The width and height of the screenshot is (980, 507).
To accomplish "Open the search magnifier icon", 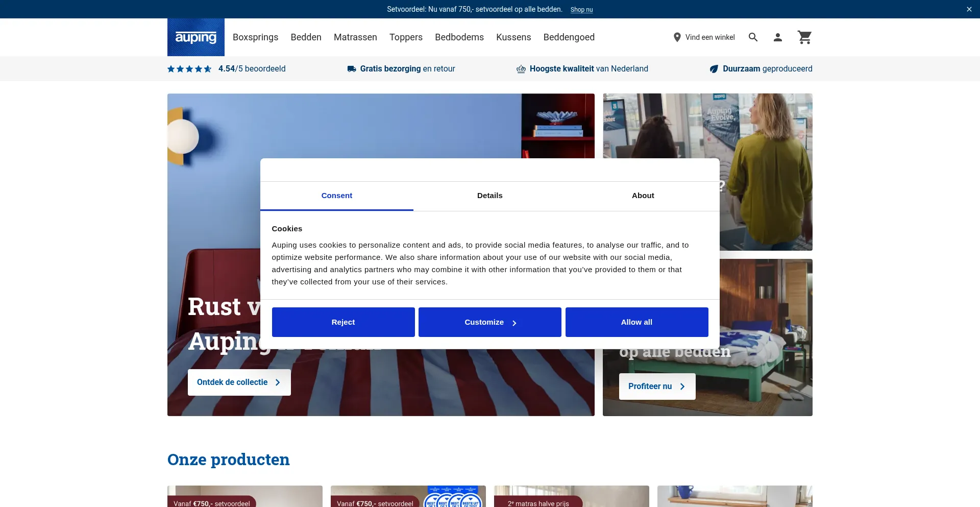I will (753, 37).
